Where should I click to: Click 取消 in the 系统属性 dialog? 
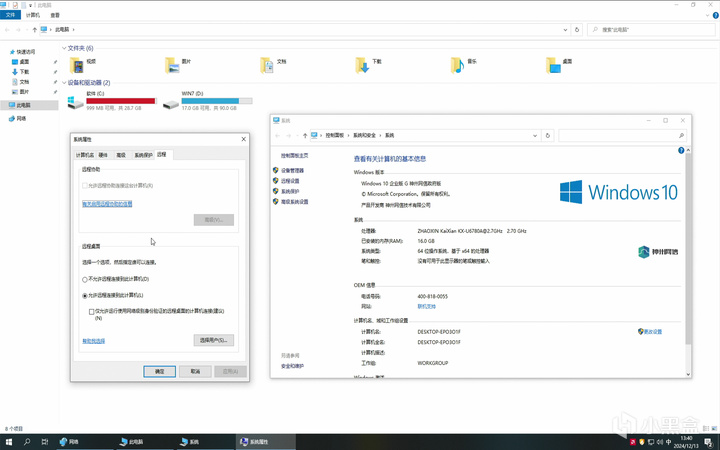[195, 371]
